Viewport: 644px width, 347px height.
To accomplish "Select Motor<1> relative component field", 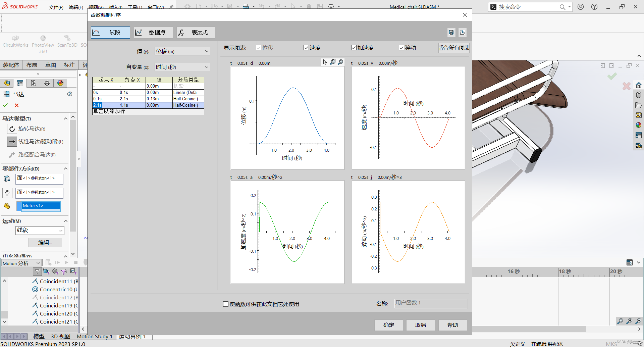I will 41,206.
